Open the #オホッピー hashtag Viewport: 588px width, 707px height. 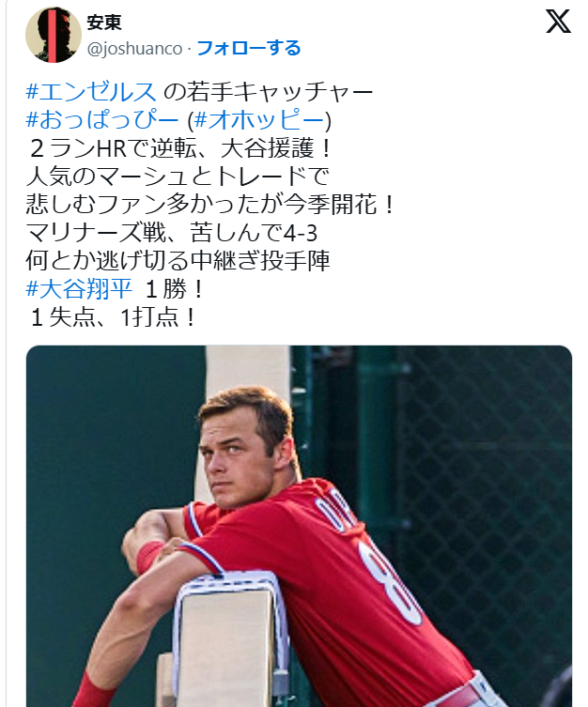click(260, 119)
